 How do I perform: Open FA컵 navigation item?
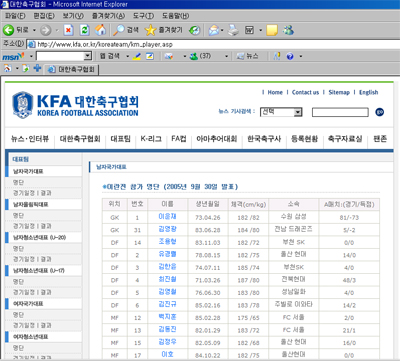179,139
